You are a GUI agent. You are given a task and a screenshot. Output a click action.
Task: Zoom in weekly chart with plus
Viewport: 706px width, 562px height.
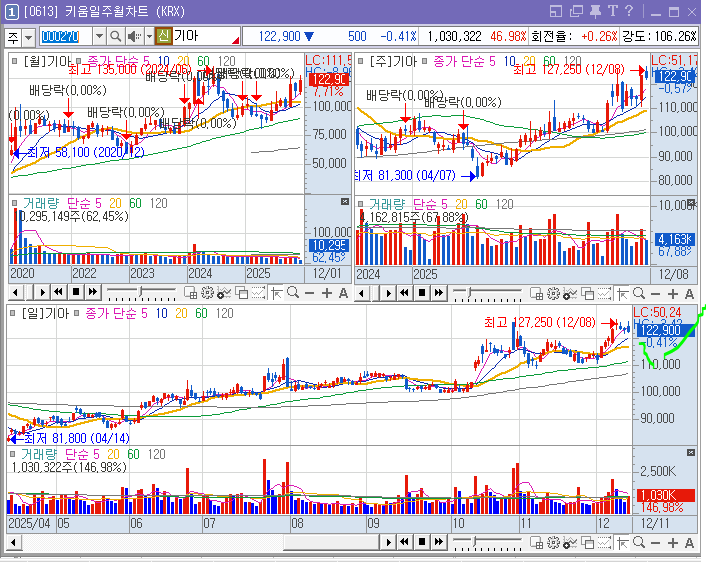tap(673, 294)
